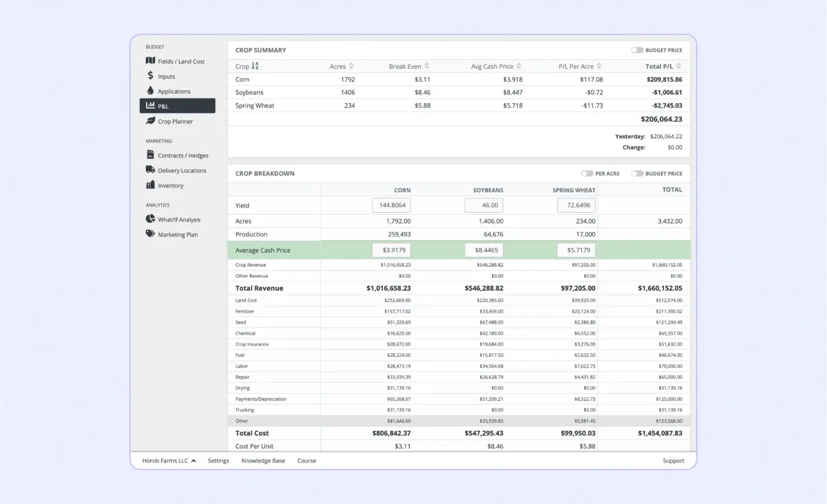The height and width of the screenshot is (504, 827).
Task: Click the summary total $206,064.23
Action: click(662, 119)
